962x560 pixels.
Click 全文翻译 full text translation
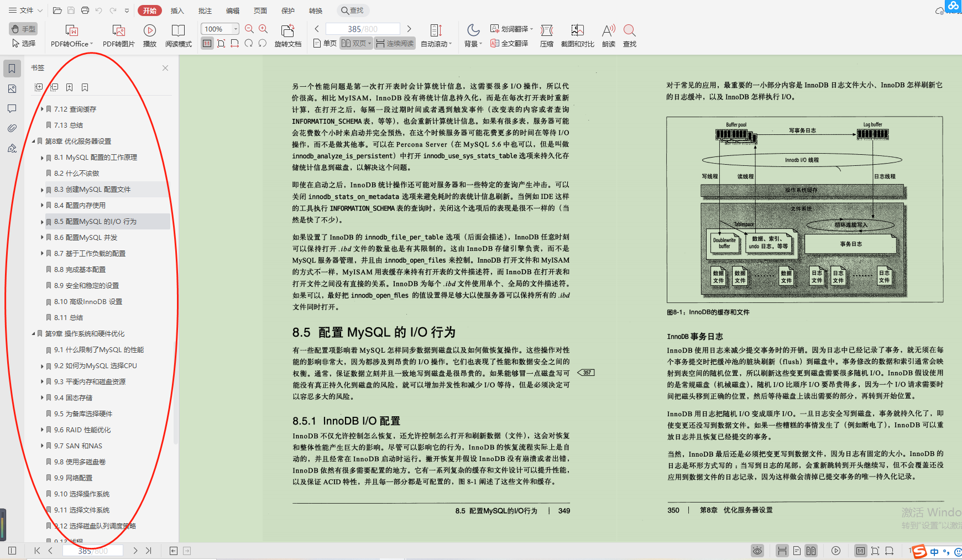(x=509, y=43)
